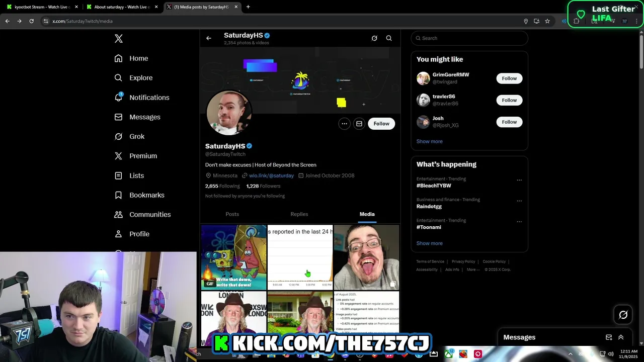
Task: Click the message envelope icon on profile
Action: tap(359, 124)
